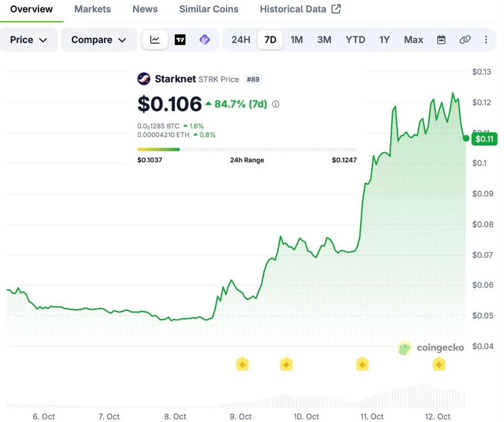The image size is (504, 422).
Task: Click the #89 rank badge
Action: click(253, 79)
